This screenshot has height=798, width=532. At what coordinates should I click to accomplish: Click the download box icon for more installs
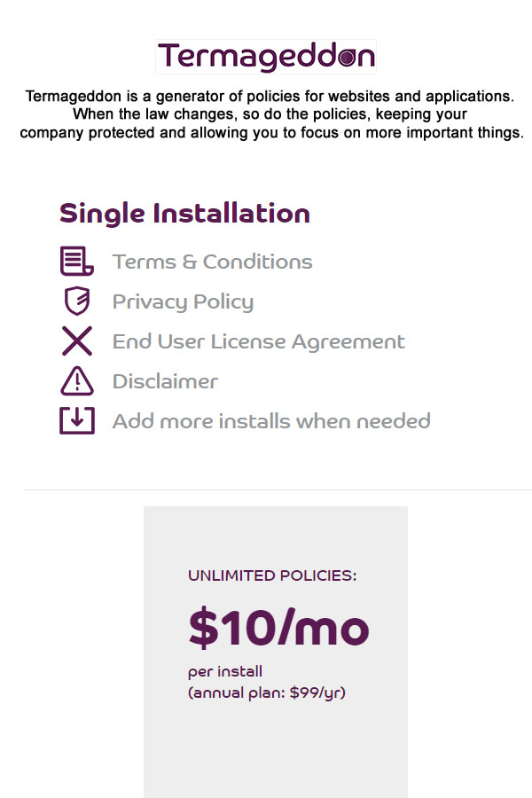77,420
